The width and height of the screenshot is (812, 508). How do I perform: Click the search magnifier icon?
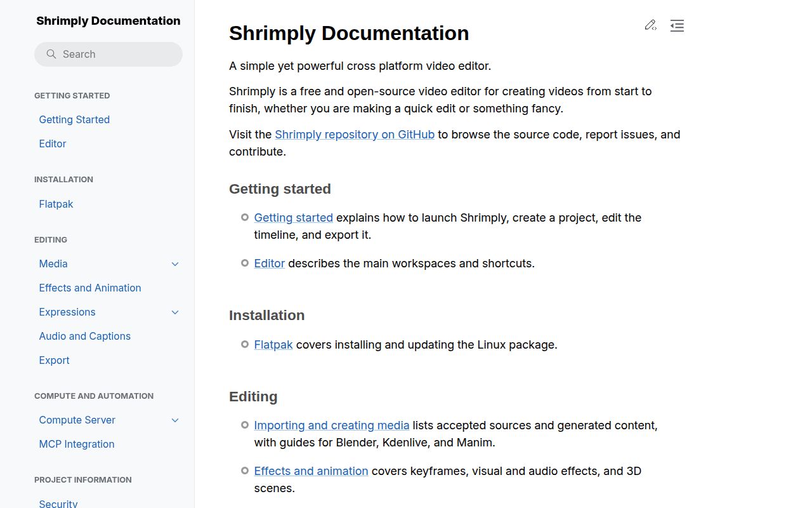coord(51,54)
